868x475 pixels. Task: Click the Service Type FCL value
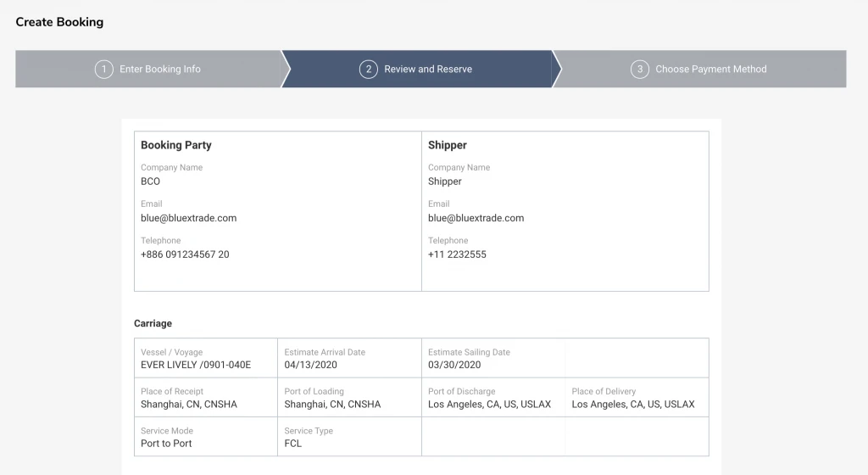point(293,444)
